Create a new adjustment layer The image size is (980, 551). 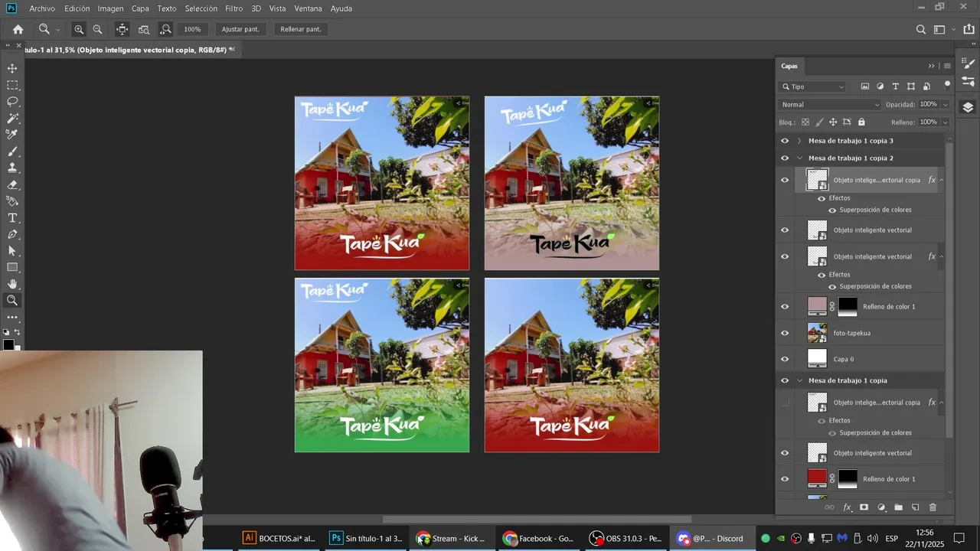881,507
